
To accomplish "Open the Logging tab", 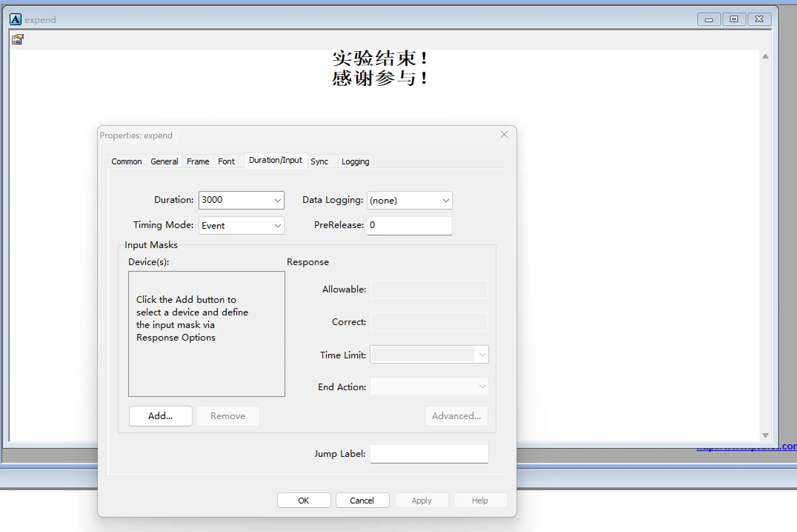I will point(355,161).
